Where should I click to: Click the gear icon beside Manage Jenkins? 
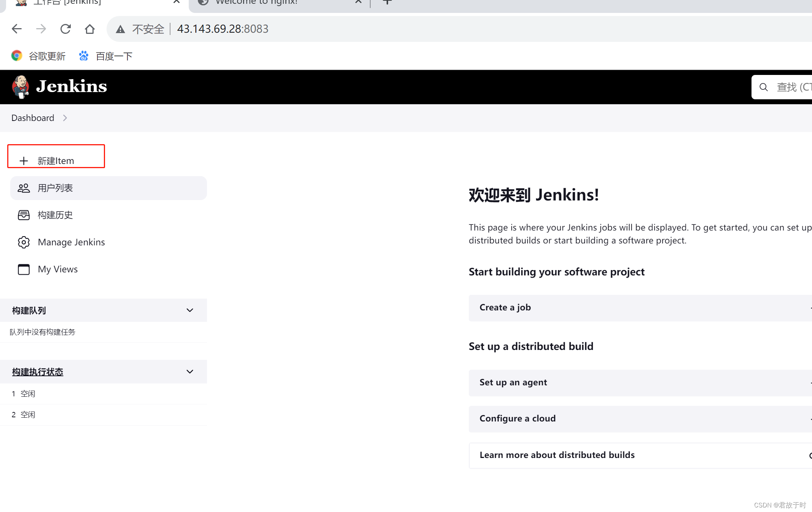(24, 242)
